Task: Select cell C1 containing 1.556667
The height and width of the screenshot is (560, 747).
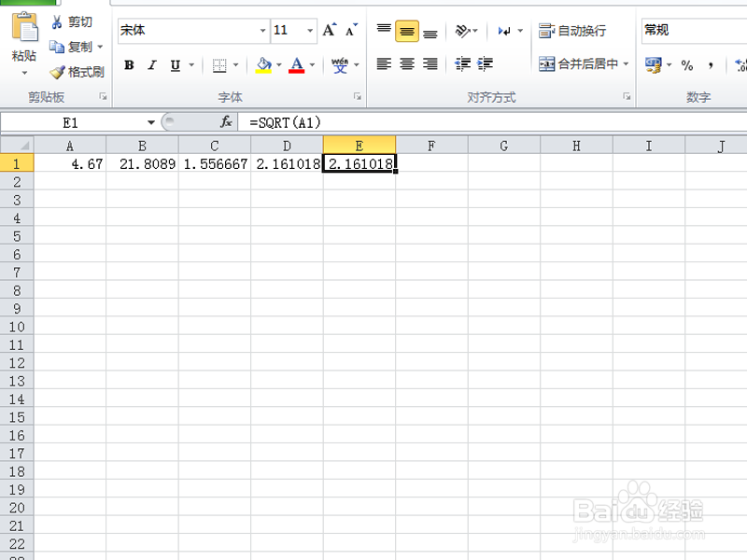Action: [215, 163]
